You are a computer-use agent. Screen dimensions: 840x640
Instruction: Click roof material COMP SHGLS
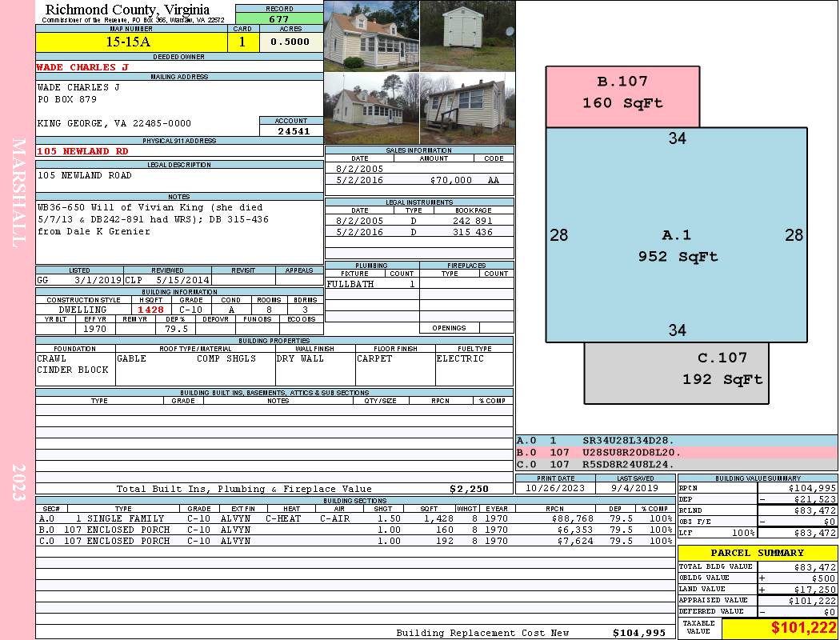pos(226,358)
